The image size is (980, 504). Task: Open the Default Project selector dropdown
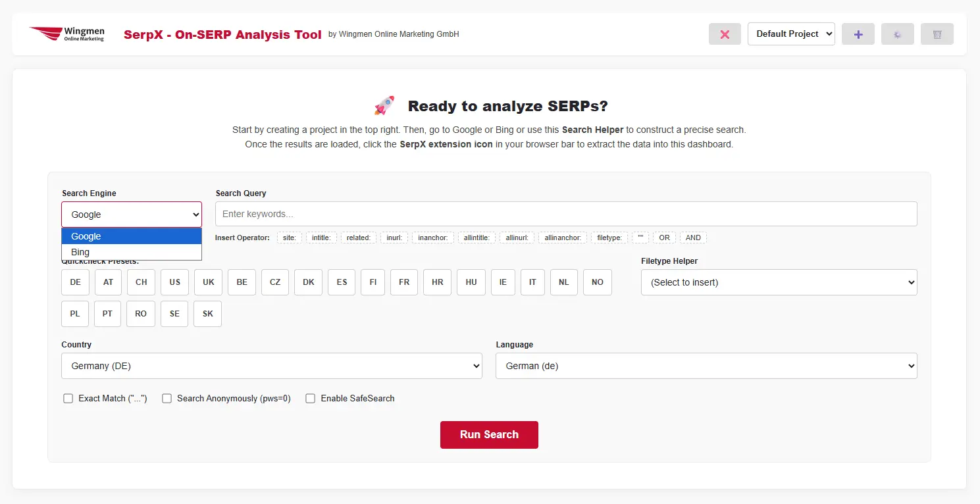[x=791, y=34]
